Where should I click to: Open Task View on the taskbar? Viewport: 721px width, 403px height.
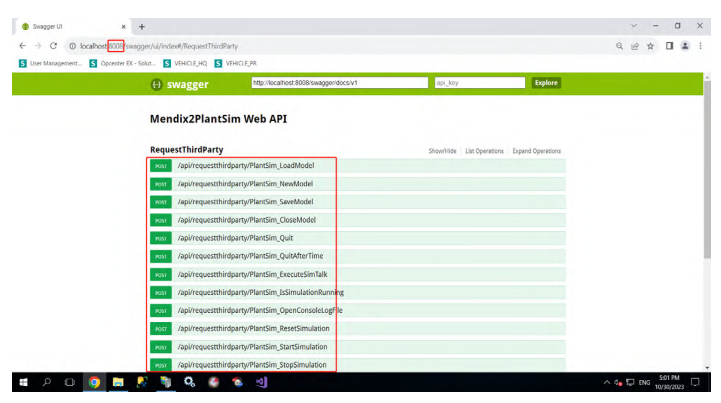point(69,382)
